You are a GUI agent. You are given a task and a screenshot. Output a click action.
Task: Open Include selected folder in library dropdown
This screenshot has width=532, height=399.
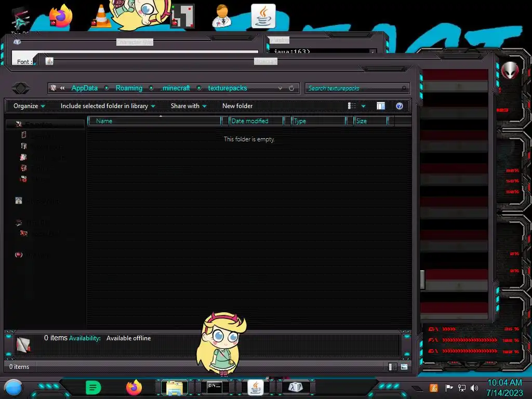click(x=108, y=106)
